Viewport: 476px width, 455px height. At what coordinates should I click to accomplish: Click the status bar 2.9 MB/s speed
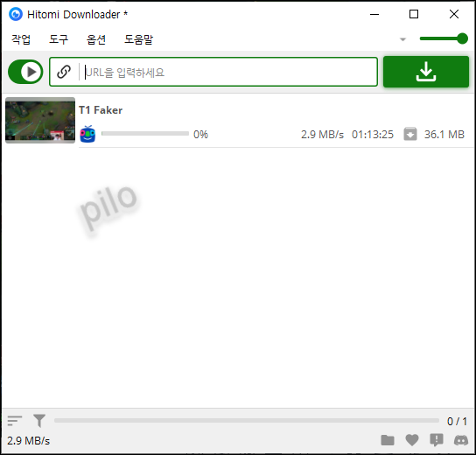[29, 441]
